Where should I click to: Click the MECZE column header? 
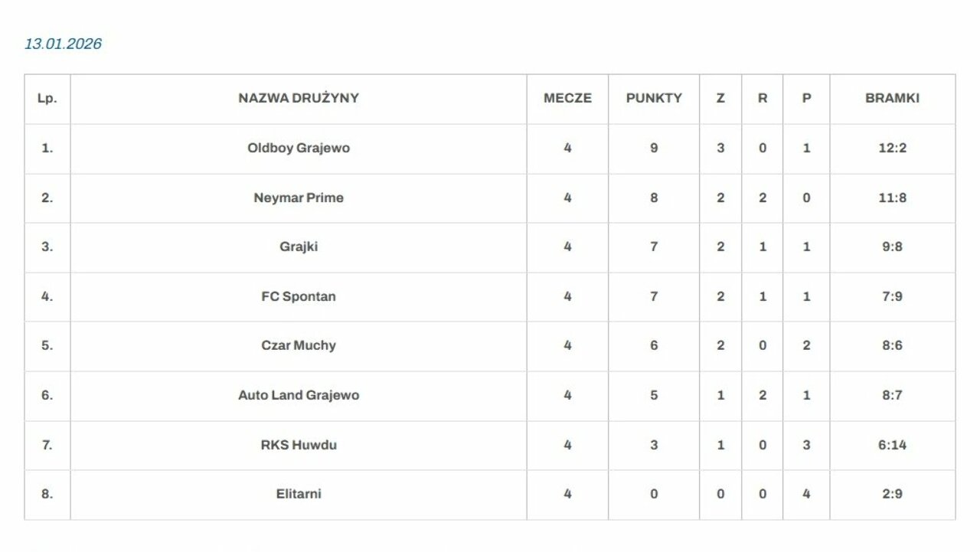[x=567, y=98]
